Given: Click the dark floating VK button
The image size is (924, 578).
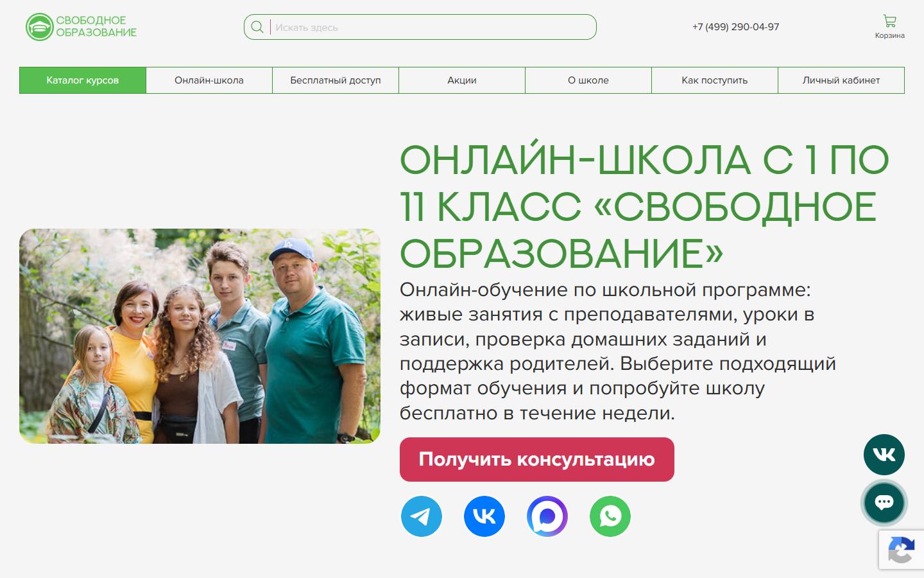Looking at the screenshot, I should [884, 455].
